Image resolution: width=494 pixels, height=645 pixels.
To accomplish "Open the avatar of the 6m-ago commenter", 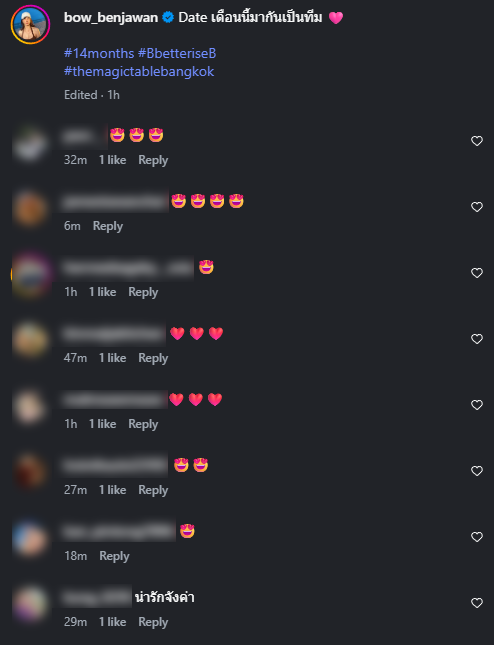I will tap(29, 208).
